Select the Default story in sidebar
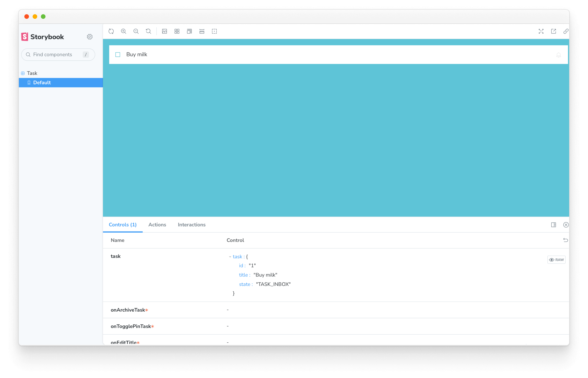 point(42,82)
